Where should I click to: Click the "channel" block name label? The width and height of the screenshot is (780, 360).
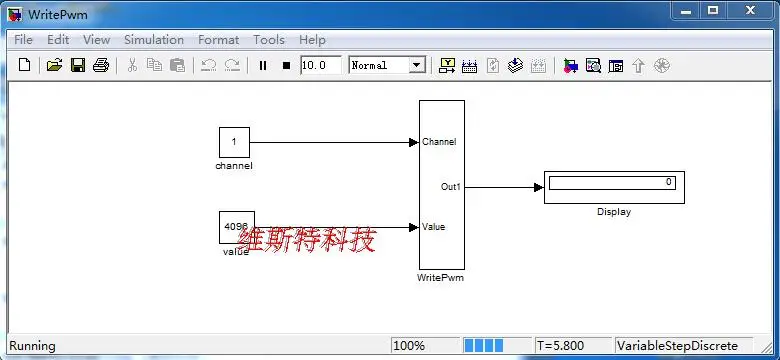(x=234, y=166)
